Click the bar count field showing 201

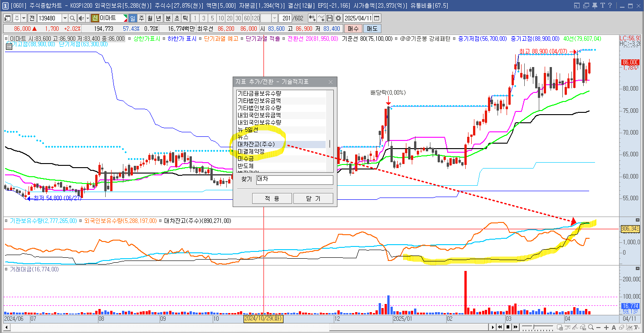tap(285, 18)
